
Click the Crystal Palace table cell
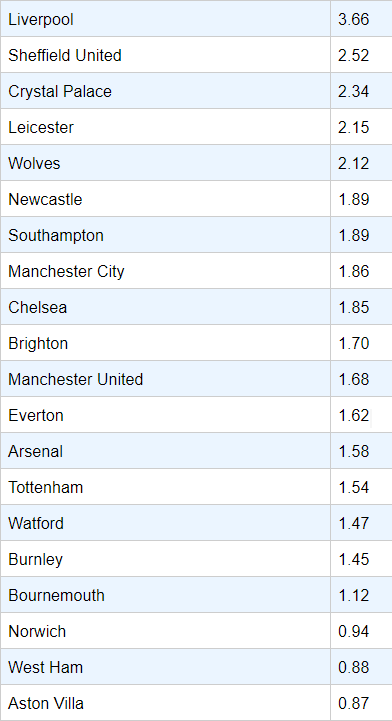[165, 91]
